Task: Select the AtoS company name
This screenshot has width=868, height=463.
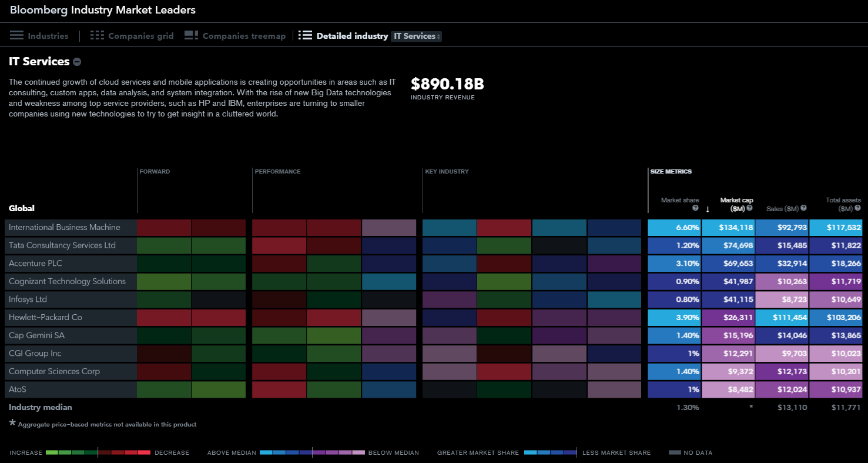Action: pyautogui.click(x=18, y=389)
